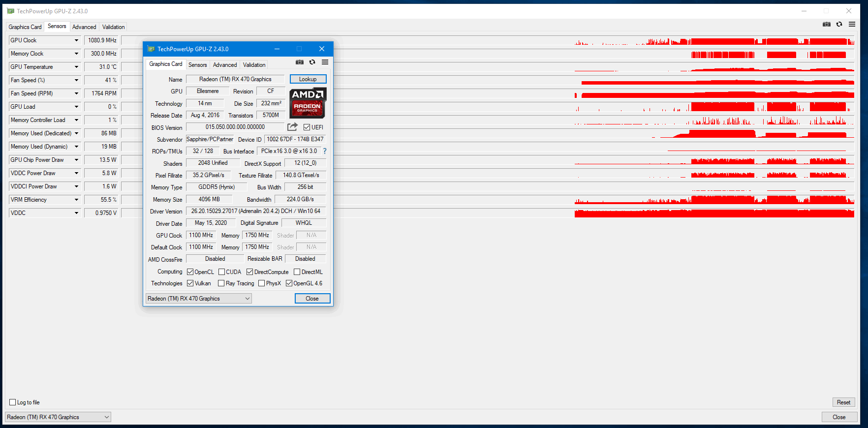
Task: Click Close button at bottom of Sensors window
Action: (839, 417)
